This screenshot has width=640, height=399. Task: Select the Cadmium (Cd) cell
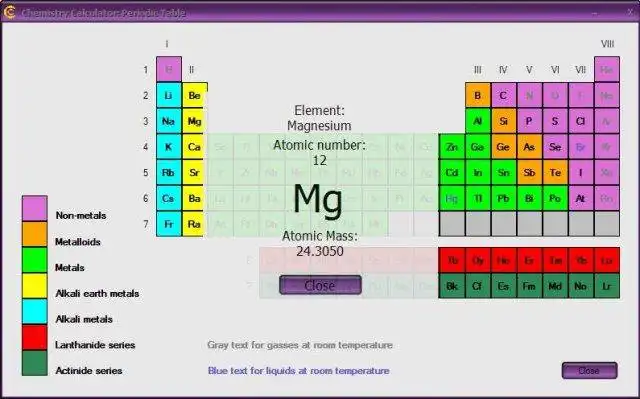(x=452, y=173)
